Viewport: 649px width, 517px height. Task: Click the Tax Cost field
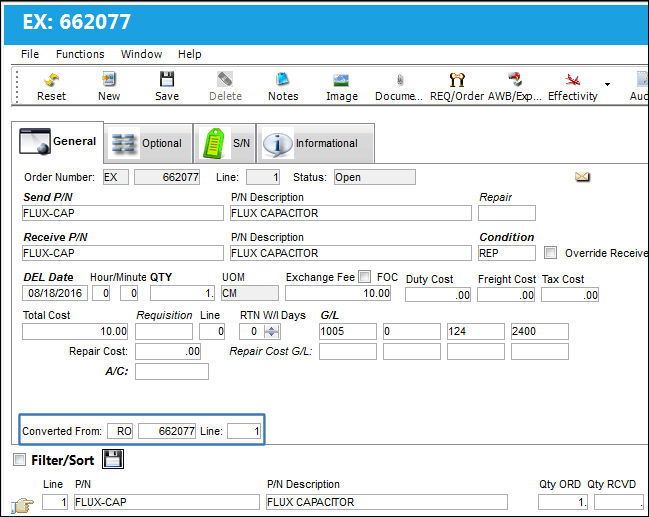pyautogui.click(x=570, y=295)
